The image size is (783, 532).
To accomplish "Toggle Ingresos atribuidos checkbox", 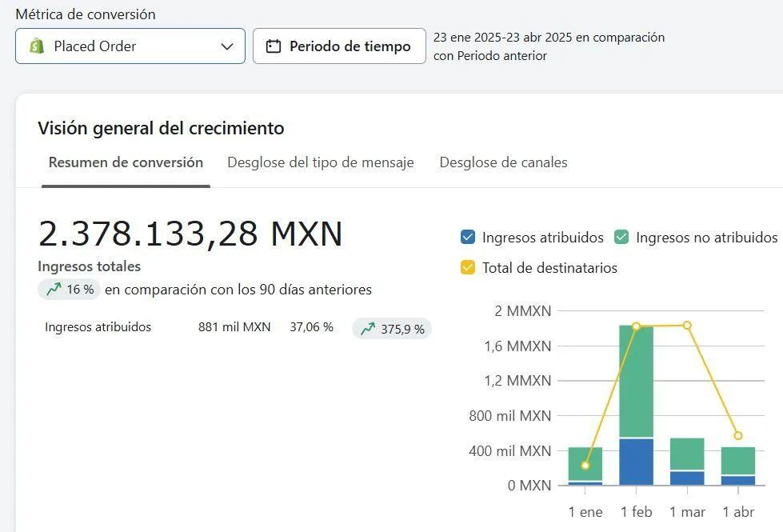I will 468,238.
